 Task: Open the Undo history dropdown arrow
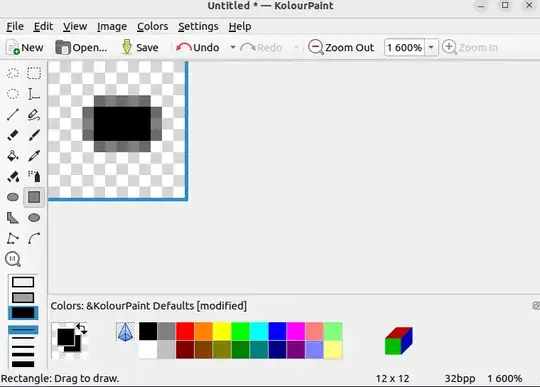[x=233, y=47]
